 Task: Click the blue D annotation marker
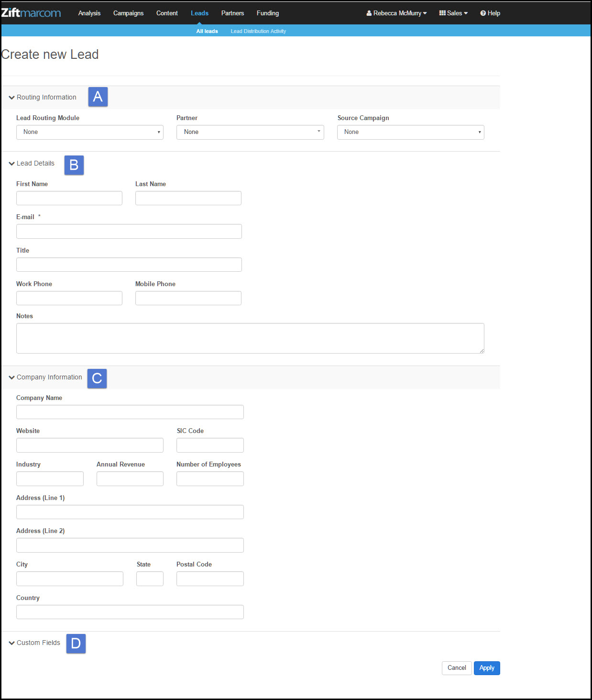pos(76,644)
